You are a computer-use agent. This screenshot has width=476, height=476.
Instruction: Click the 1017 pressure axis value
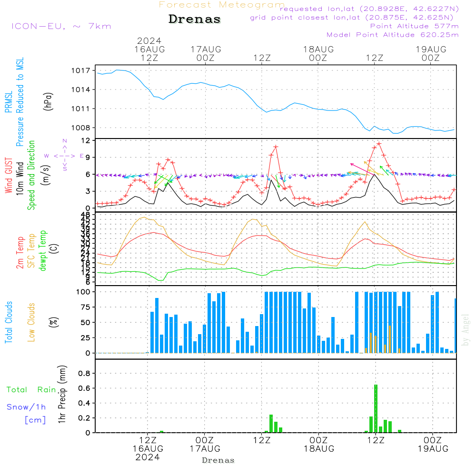(x=81, y=71)
